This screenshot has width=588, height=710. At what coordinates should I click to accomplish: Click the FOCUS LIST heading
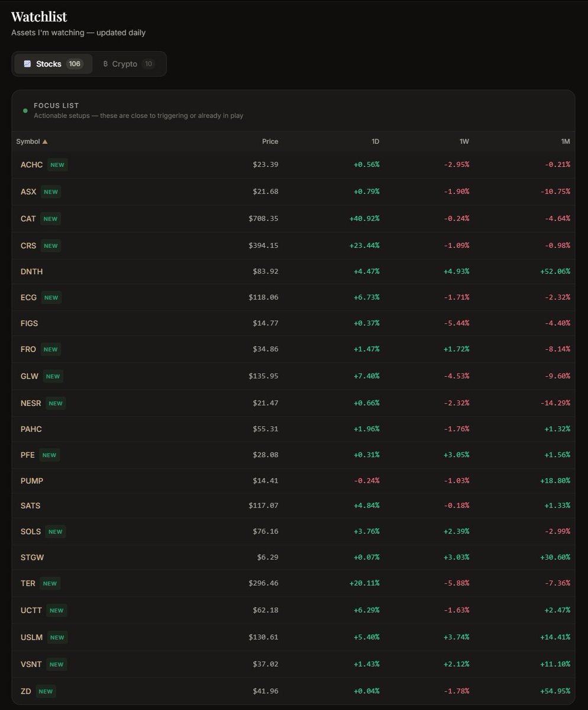pos(56,105)
